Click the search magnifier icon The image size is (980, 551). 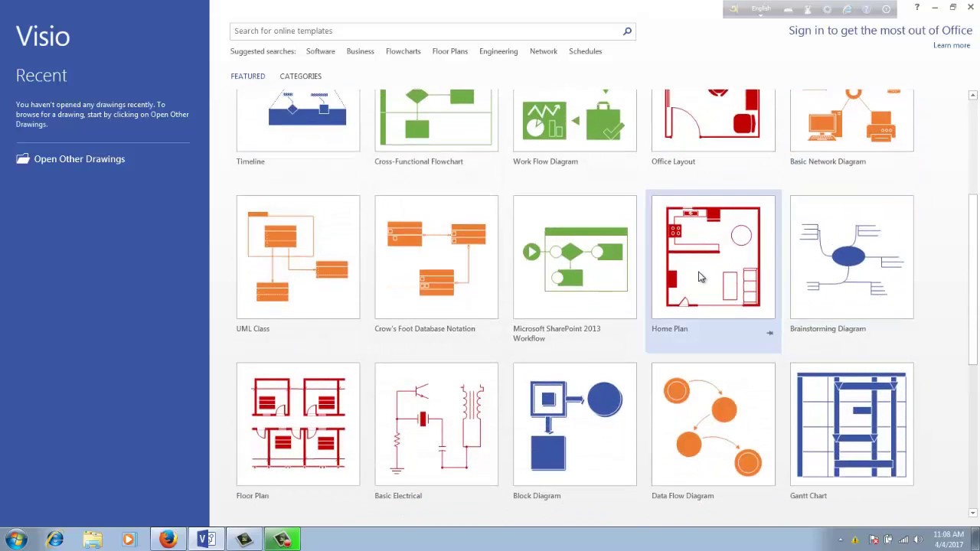[626, 31]
